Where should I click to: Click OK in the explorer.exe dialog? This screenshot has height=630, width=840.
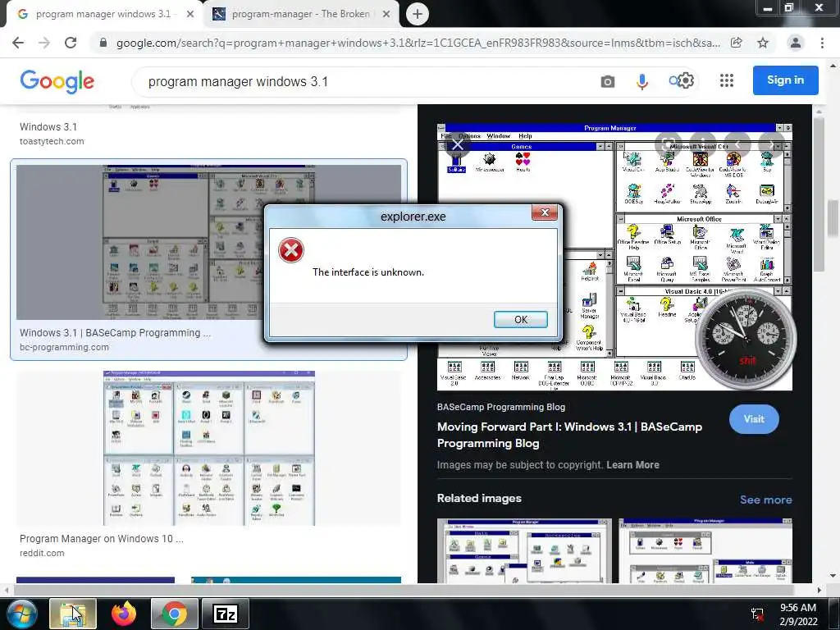521,319
